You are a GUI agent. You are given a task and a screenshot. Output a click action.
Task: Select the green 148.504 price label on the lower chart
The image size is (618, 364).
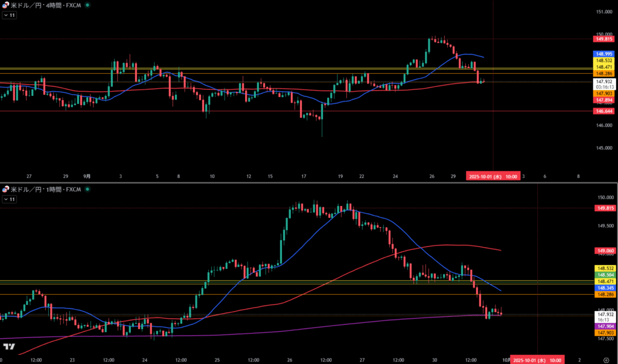[x=604, y=275]
